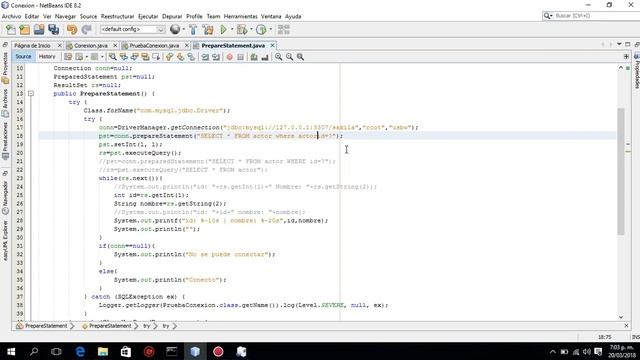Save all files with the Save All icon
The height and width of the screenshot is (360, 640).
click(x=53, y=29)
